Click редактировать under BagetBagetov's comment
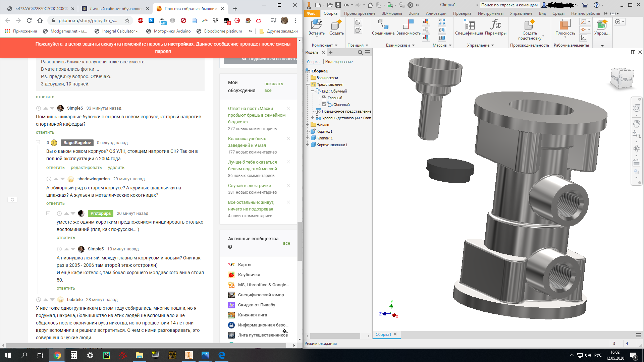Image resolution: width=644 pixels, height=362 pixels. click(x=86, y=168)
